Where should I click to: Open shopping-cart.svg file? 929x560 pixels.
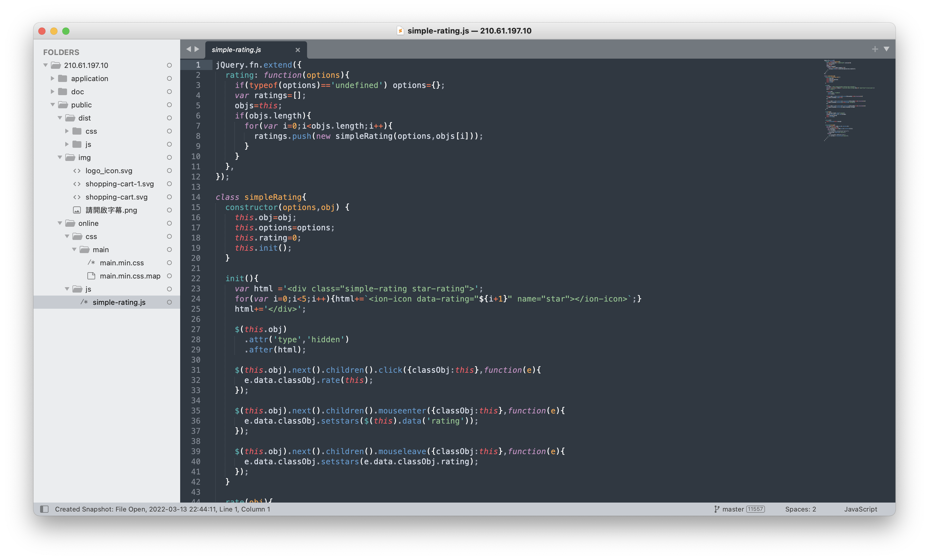pyautogui.click(x=116, y=197)
